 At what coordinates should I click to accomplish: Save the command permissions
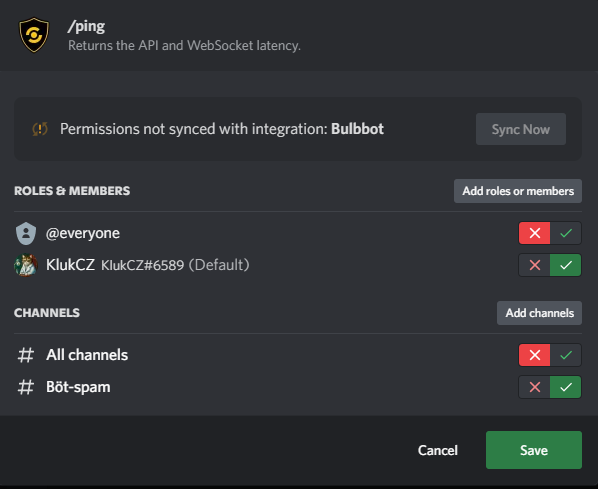coord(534,450)
